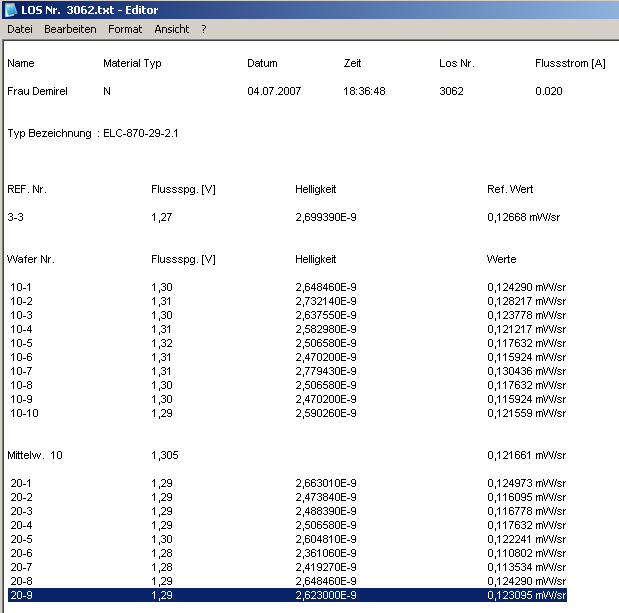The width and height of the screenshot is (619, 613).
Task: Open the Bearbeiten menu
Action: (70, 29)
